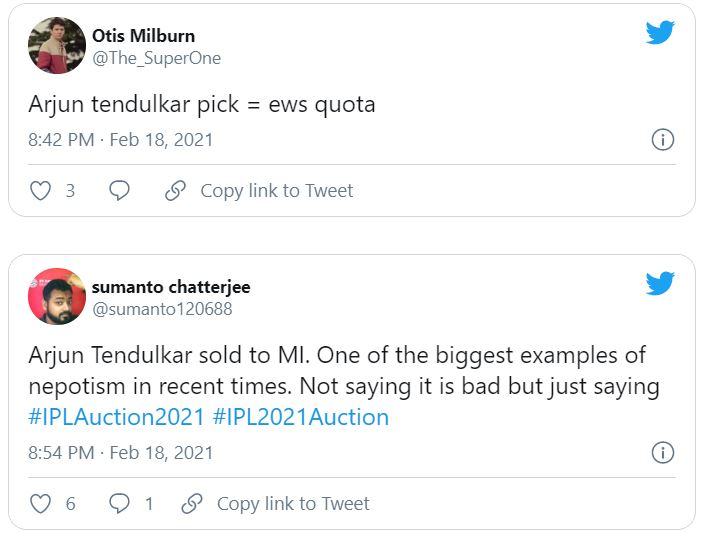This screenshot has width=704, height=536.
Task: Like sumanto chatterjee's tweet with the heart
Action: [x=40, y=503]
